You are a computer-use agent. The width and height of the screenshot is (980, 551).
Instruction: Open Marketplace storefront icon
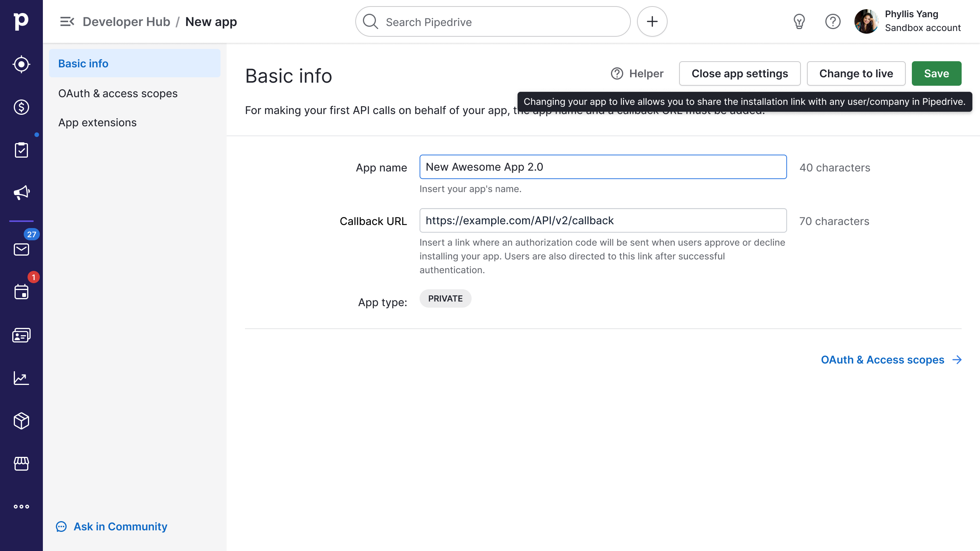(x=21, y=464)
